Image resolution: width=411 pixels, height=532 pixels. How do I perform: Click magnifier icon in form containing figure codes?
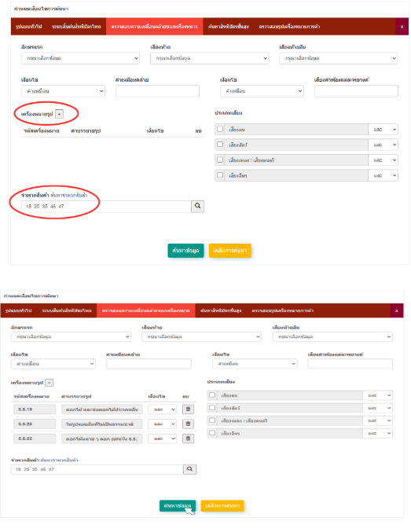click(x=189, y=469)
